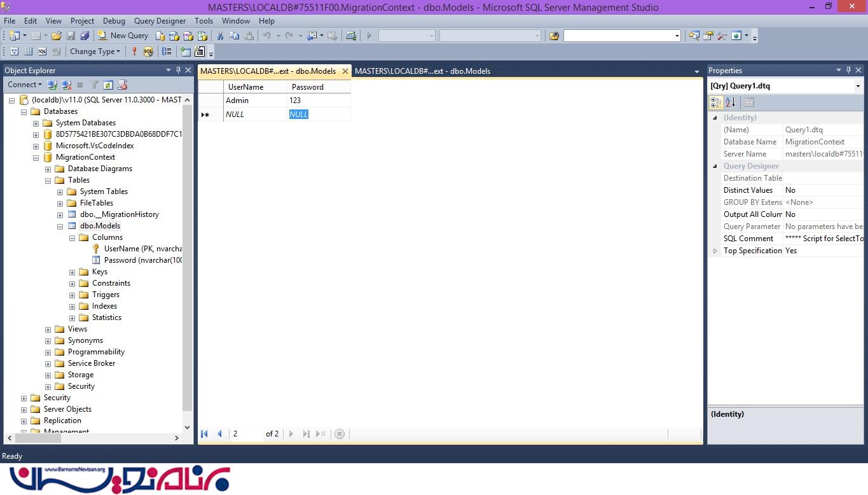This screenshot has width=868, height=495.
Task: Click the New Query toolbar button
Action: (123, 36)
